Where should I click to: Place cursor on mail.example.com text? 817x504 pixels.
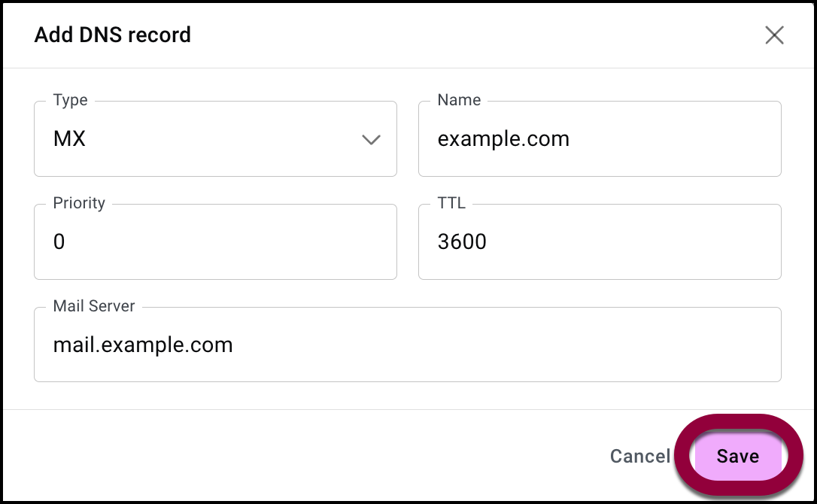[143, 345]
